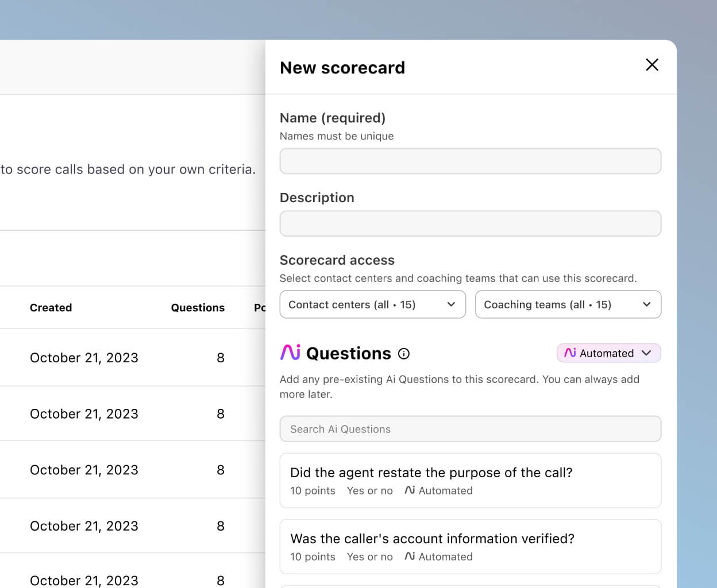
Task: Click the Automated icon on the restate-purpose question
Action: tap(409, 490)
